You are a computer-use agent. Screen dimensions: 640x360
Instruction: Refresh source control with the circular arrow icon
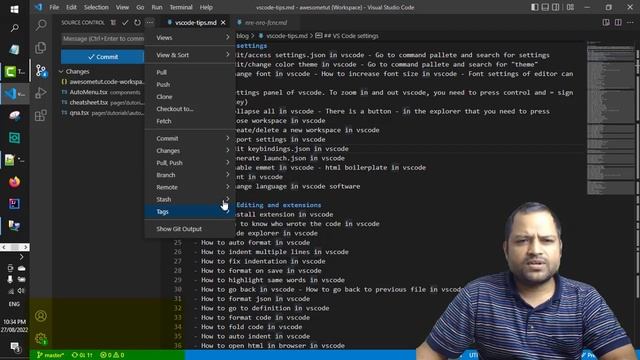pyautogui.click(x=137, y=22)
